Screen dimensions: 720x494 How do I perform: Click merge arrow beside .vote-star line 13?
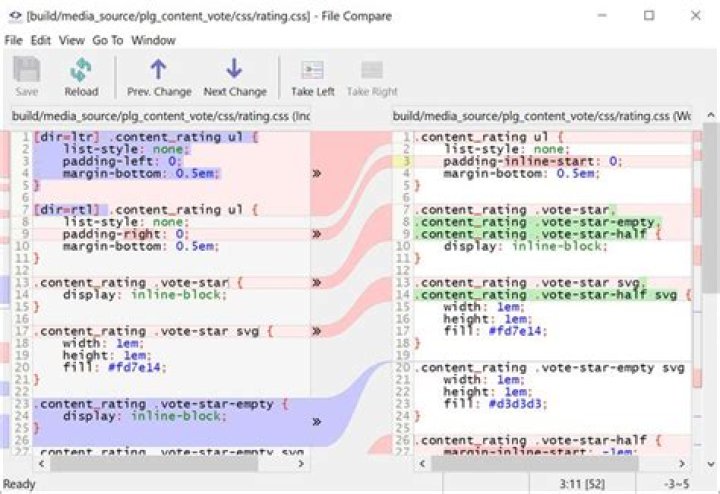(x=316, y=282)
